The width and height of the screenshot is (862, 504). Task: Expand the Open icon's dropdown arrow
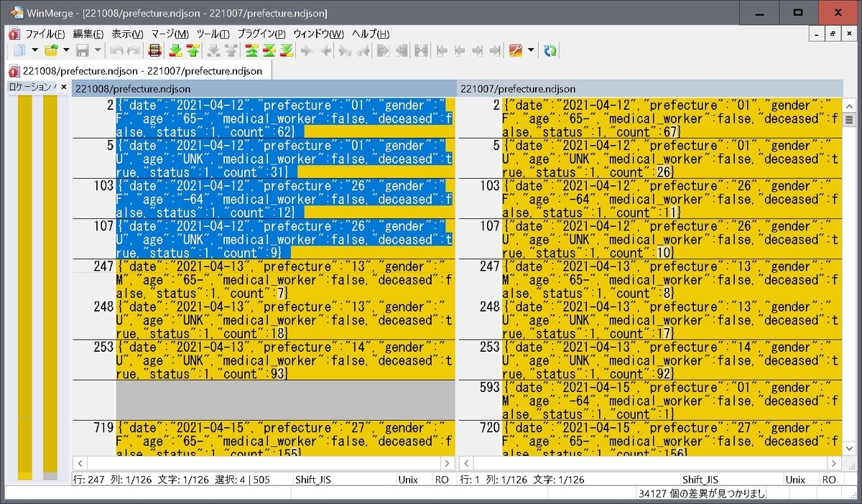(x=66, y=50)
